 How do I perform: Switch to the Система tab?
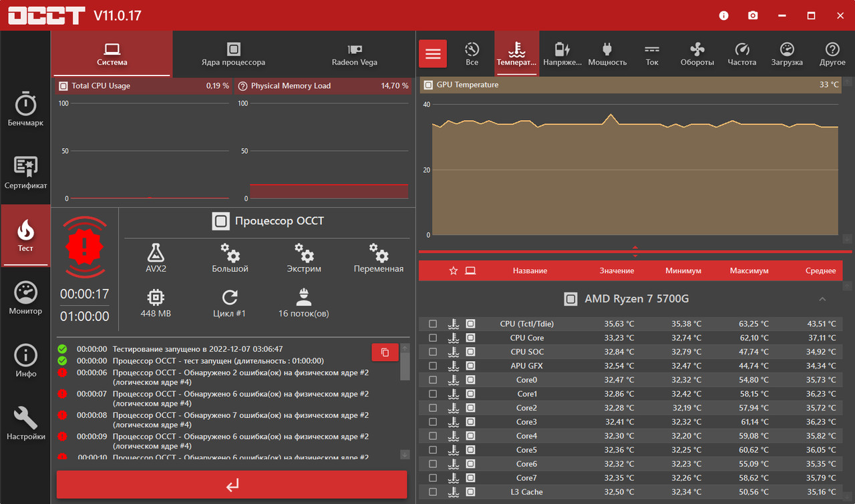(x=112, y=54)
